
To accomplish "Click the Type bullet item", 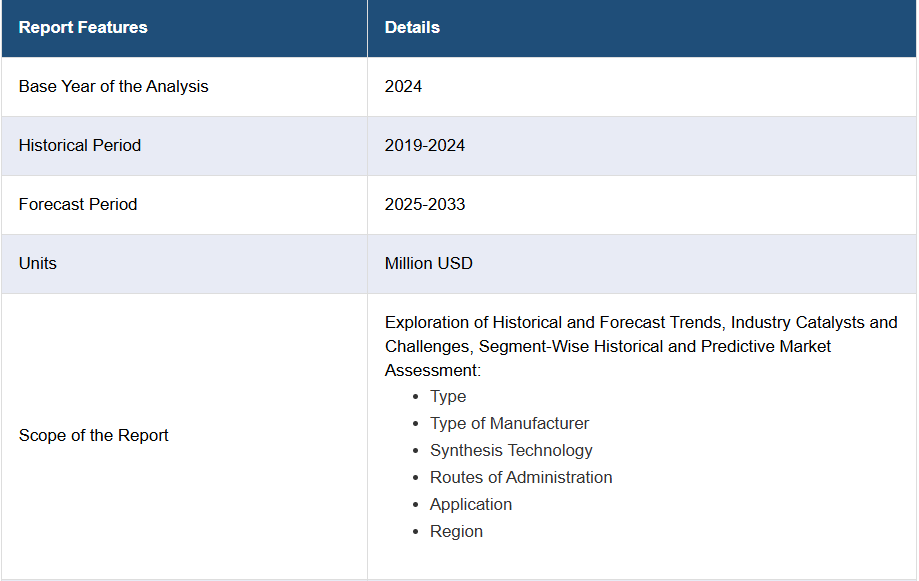I will tap(448, 396).
